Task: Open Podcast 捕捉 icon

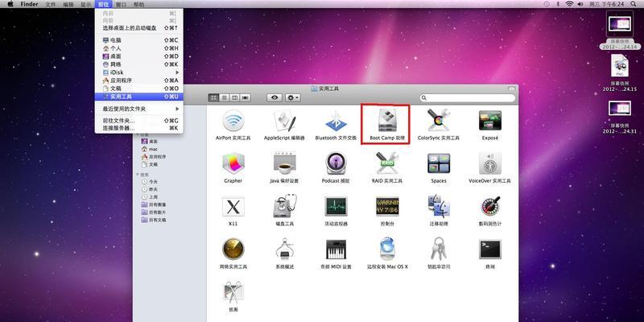Action: click(336, 163)
